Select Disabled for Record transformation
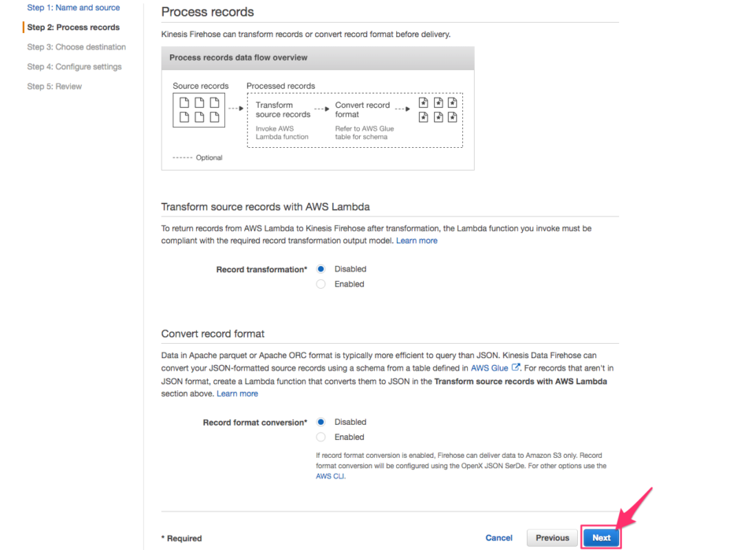756x550 pixels. tap(321, 269)
